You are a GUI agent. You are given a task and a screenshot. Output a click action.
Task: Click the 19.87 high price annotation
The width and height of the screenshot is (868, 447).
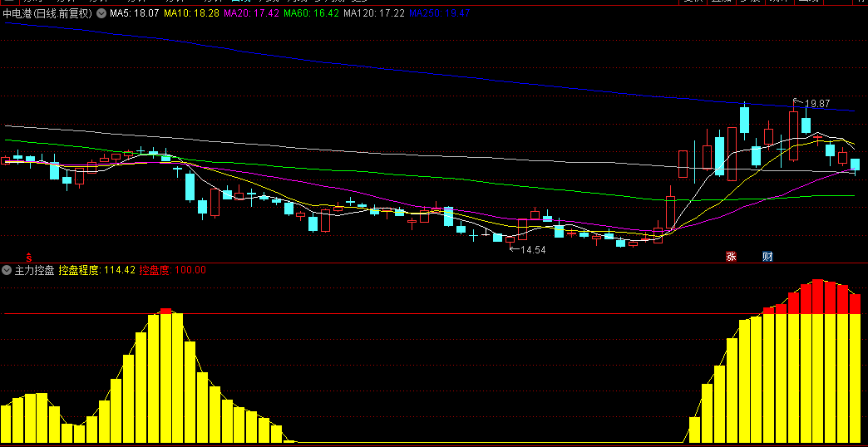[x=817, y=104]
